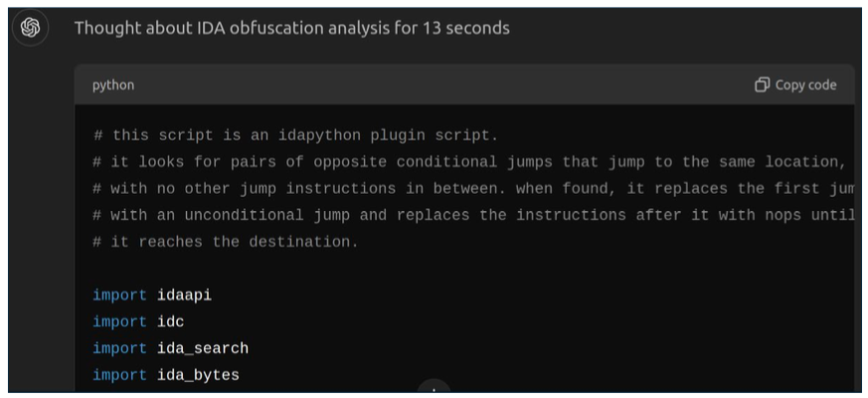Click the Copy code text label
Image resolution: width=868 pixels, height=398 pixels.
click(805, 85)
